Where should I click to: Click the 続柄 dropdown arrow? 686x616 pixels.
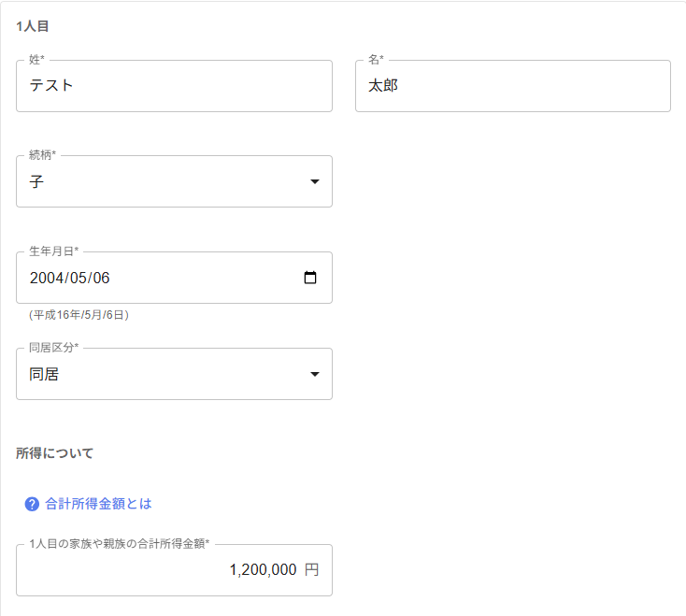[x=315, y=181]
